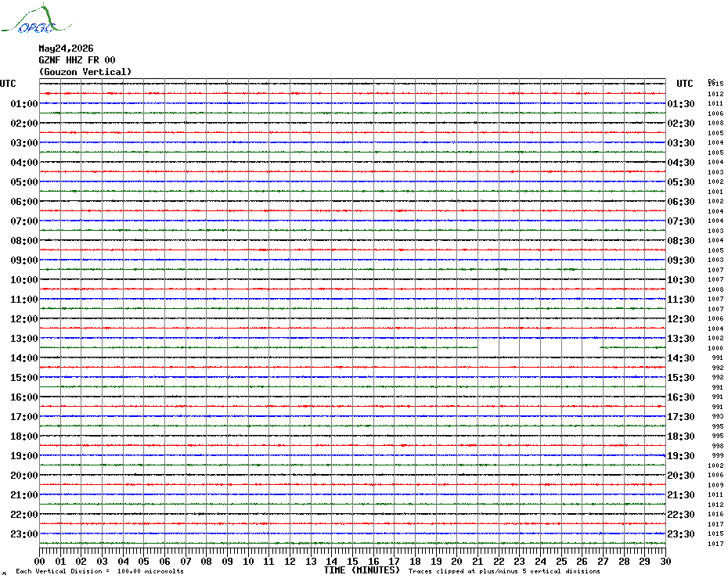
Task: Click the 01:00 UTC row label
Action: point(24,103)
